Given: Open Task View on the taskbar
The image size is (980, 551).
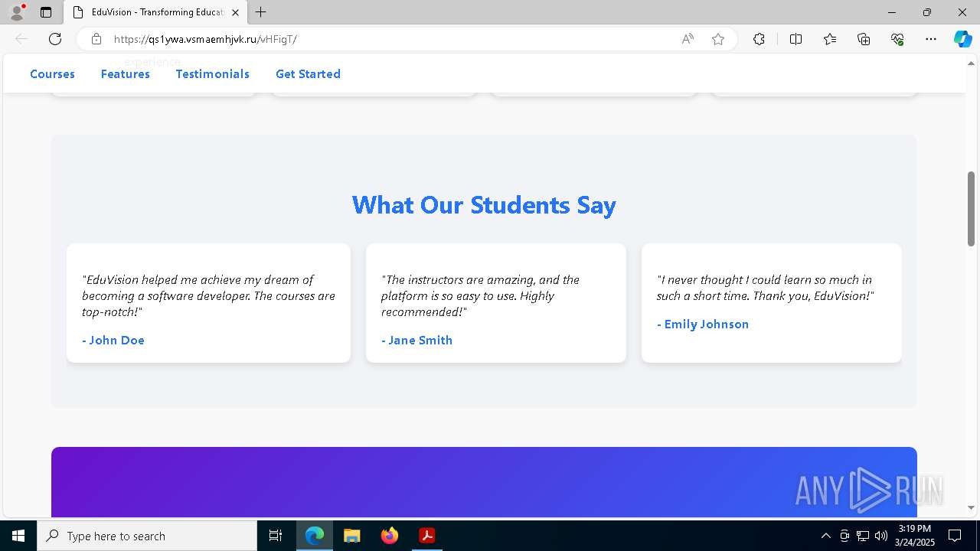Looking at the screenshot, I should tap(276, 536).
